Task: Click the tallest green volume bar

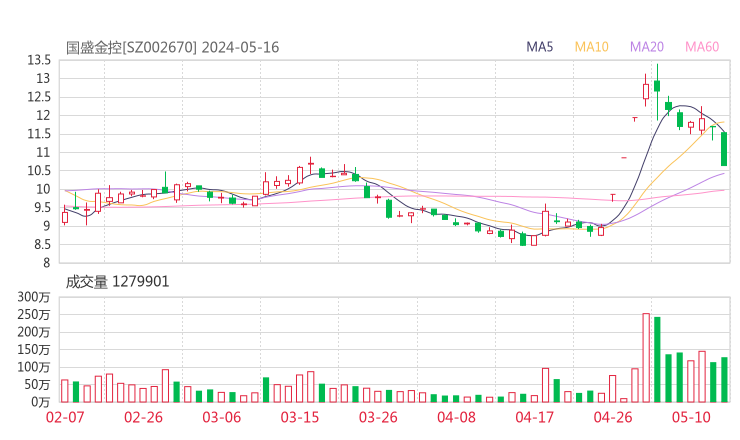Action: [x=657, y=360]
